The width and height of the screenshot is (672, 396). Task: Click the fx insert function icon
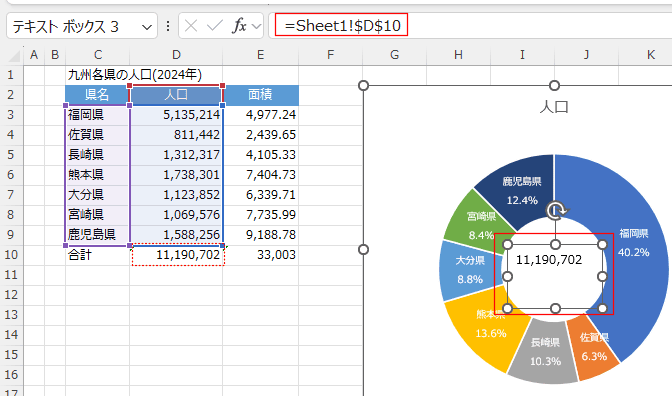point(239,26)
